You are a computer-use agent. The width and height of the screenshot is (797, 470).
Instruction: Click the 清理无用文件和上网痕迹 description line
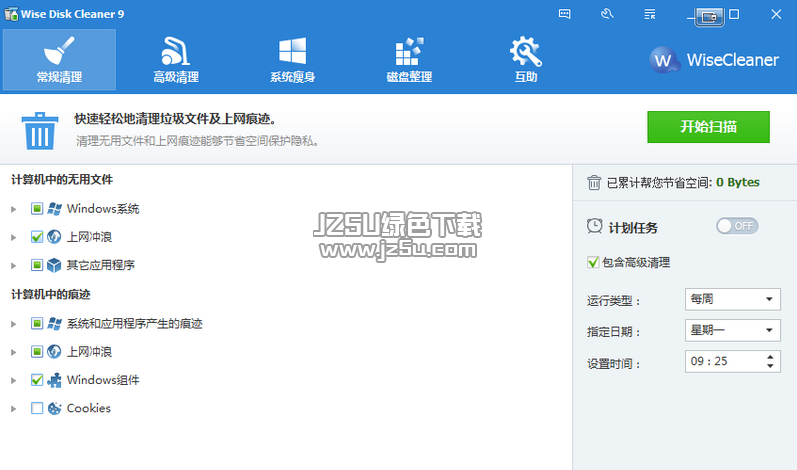pos(198,141)
